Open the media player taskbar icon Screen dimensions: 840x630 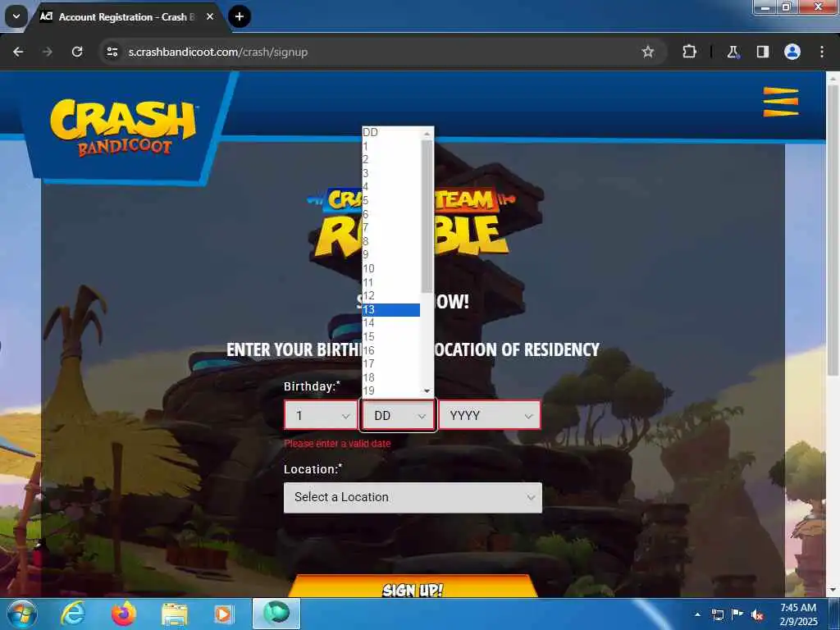(x=223, y=614)
